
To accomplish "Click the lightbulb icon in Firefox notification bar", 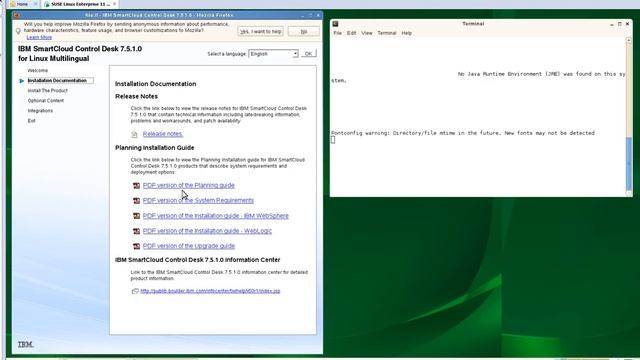I will click(18, 31).
